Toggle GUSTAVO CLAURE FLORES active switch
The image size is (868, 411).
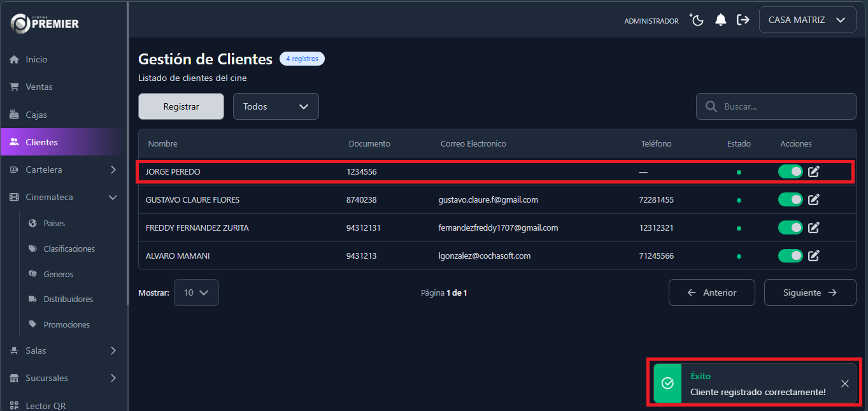(x=790, y=200)
